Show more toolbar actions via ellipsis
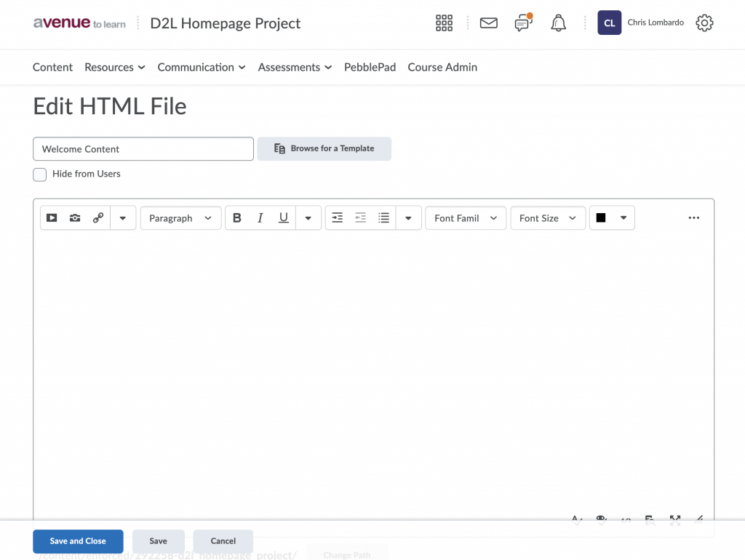The width and height of the screenshot is (745, 560). (x=693, y=217)
